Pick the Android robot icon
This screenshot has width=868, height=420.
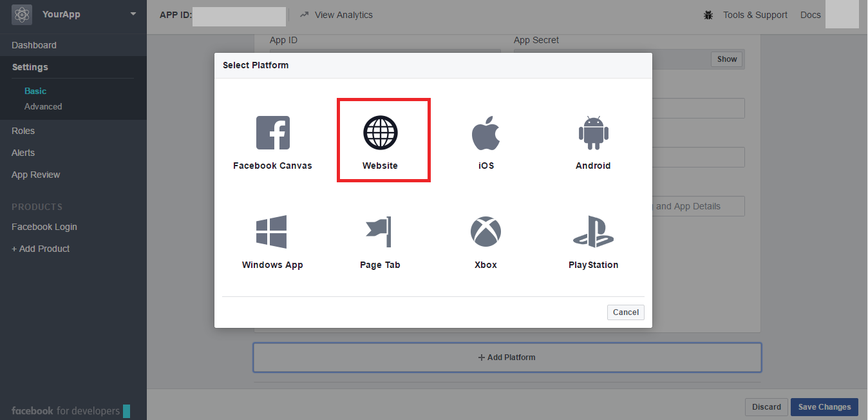[x=593, y=133]
